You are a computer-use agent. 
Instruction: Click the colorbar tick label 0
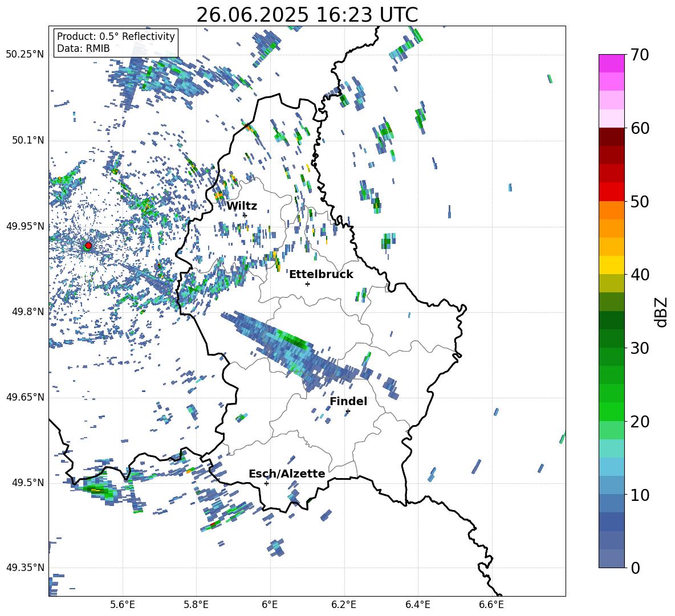pos(635,568)
